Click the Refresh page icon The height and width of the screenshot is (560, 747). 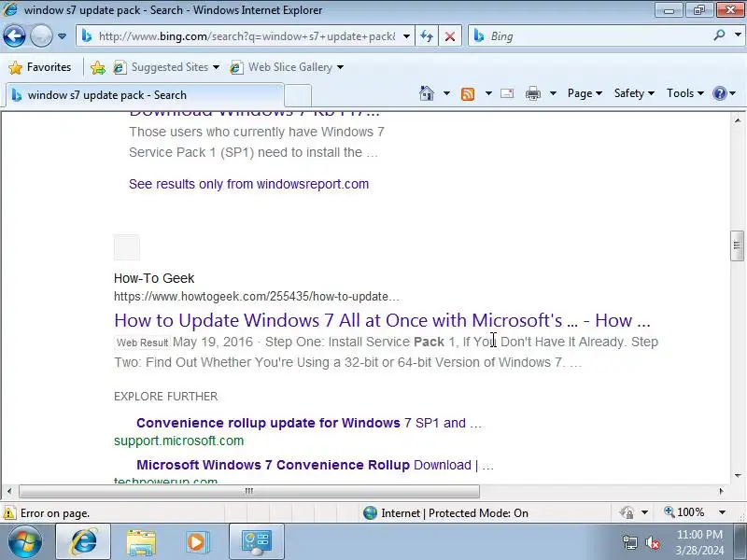pyautogui.click(x=427, y=36)
